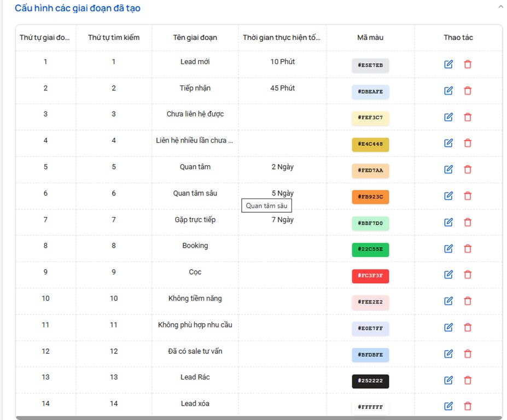The height and width of the screenshot is (420, 507).
Task: Delete the Quan tâm sâu stage
Action: point(468,196)
